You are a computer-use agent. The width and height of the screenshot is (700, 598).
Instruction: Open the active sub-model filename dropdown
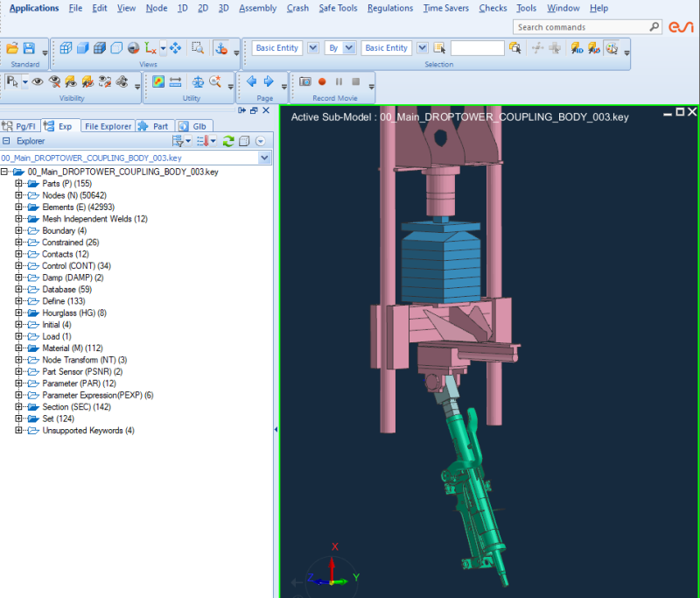click(265, 158)
